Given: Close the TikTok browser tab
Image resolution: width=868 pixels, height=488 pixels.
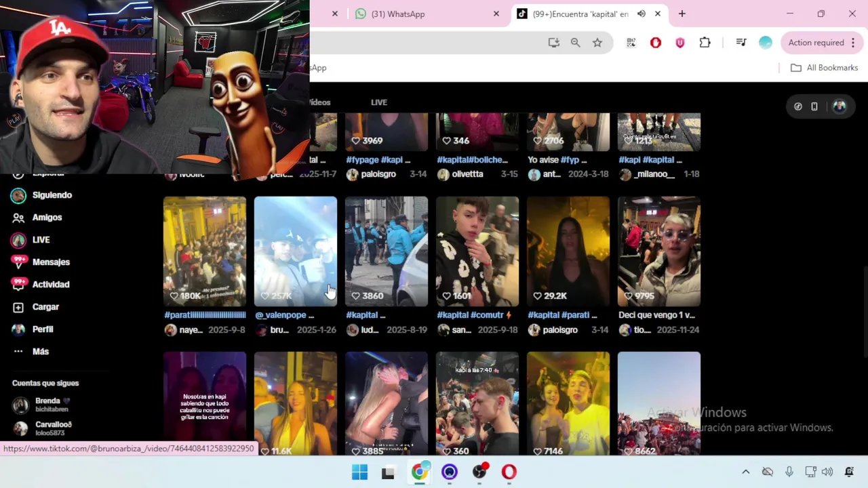Looking at the screenshot, I should 657,14.
